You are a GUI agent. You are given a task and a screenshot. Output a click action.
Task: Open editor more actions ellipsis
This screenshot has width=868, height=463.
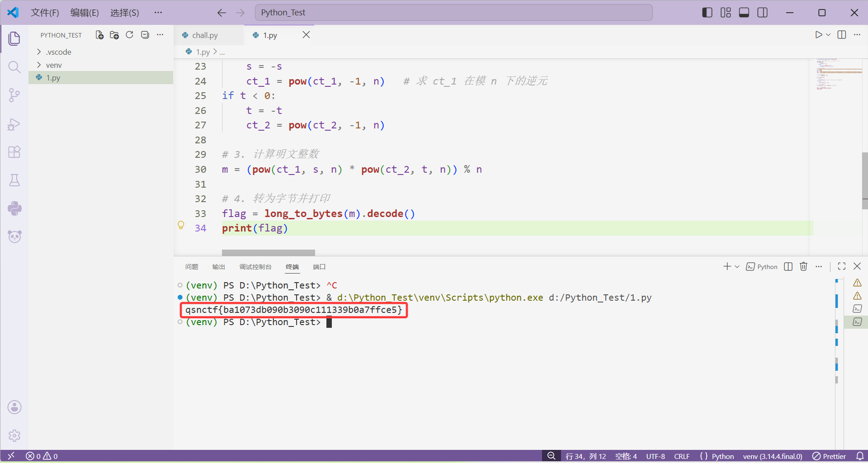(x=857, y=35)
